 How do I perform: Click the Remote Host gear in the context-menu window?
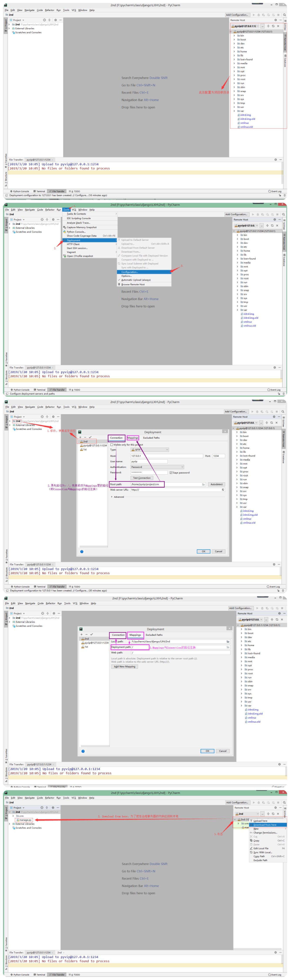(276, 807)
